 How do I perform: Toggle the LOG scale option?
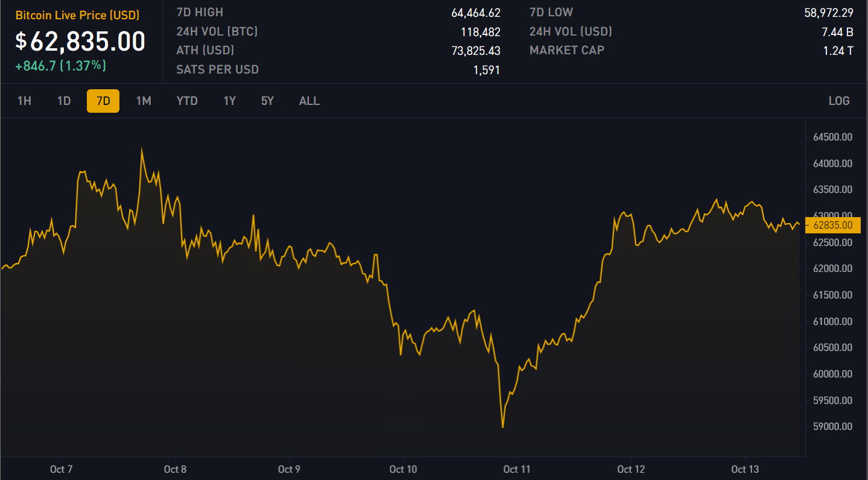839,101
